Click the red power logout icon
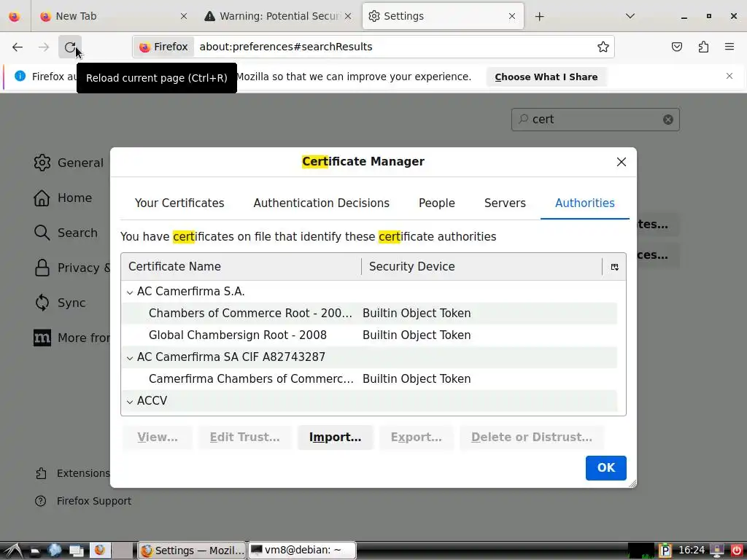The height and width of the screenshot is (560, 747). (736, 551)
